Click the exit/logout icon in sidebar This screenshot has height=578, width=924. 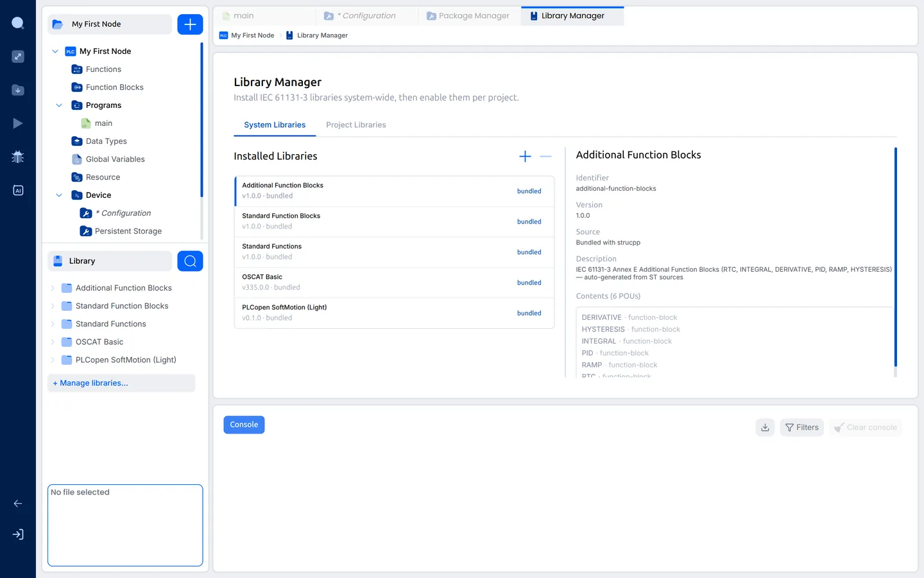(18, 534)
